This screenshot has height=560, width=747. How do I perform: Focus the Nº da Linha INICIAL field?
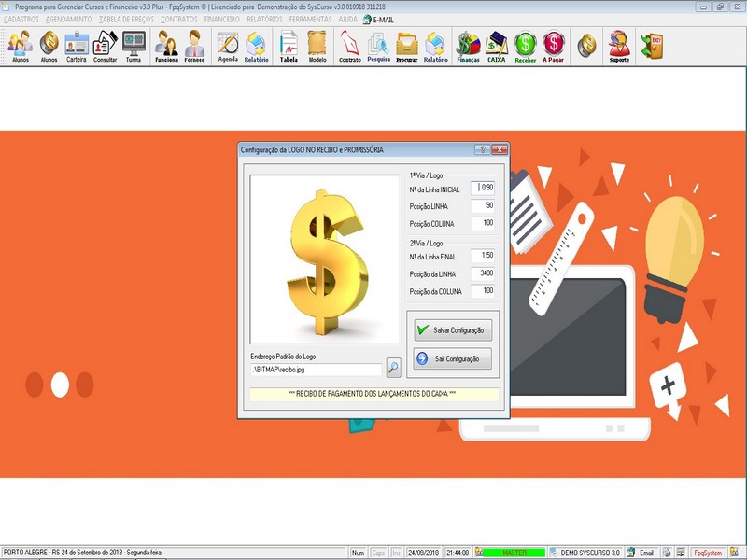pos(483,189)
